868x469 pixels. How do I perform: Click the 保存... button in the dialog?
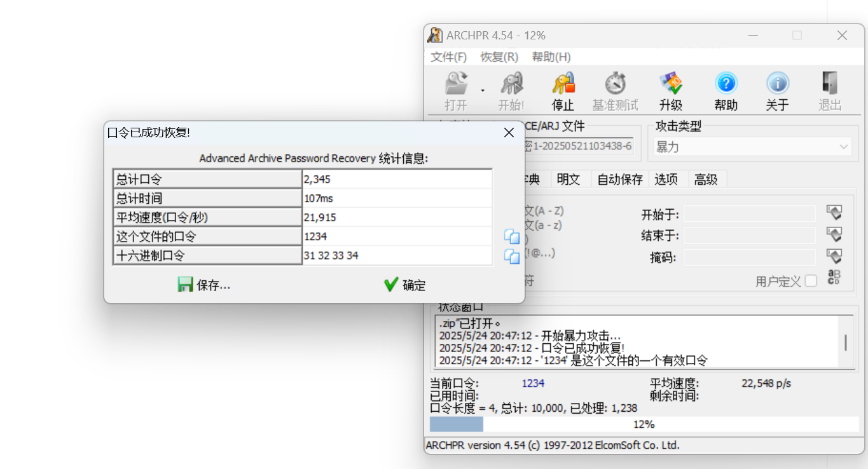point(204,285)
